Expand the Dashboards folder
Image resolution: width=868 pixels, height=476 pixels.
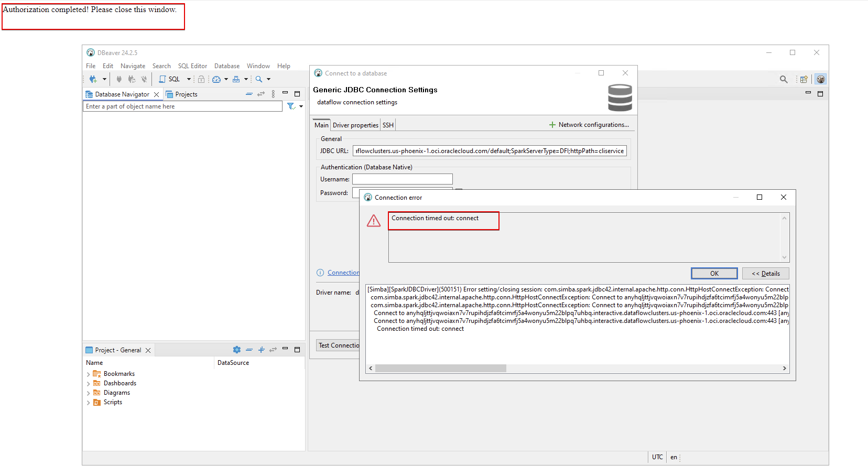(88, 384)
